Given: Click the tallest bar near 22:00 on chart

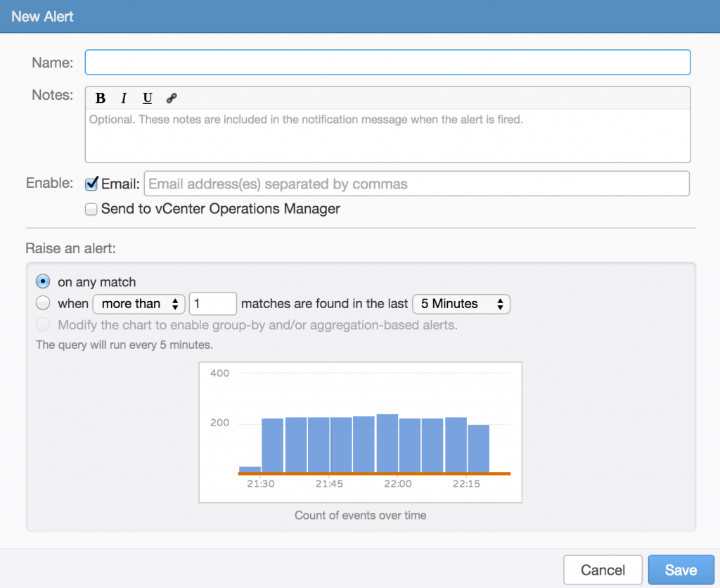Looking at the screenshot, I should click(387, 436).
